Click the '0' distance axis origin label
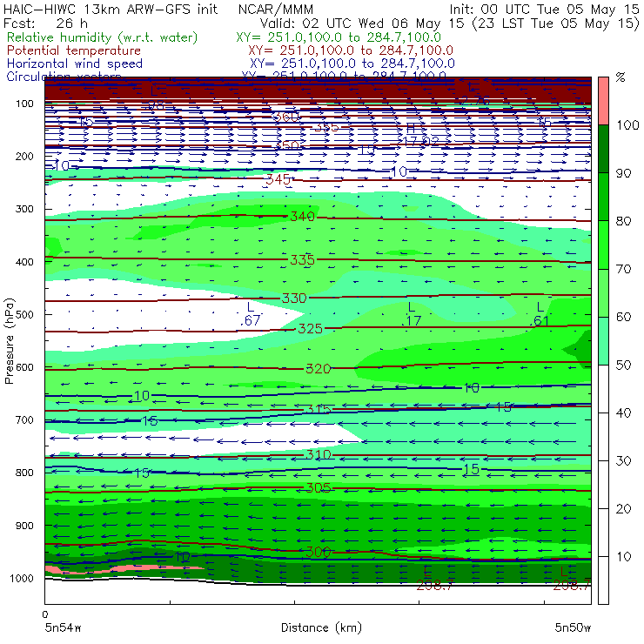This screenshot has height=644, width=644. pos(45,614)
